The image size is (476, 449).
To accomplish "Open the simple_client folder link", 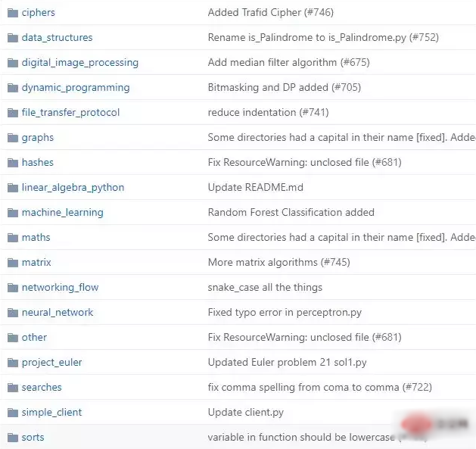I will 51,413.
